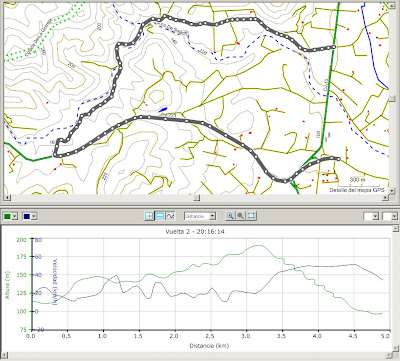Viewport: 400px width, 361px height.
Task: Click the zoom out magnifier icon
Action: pyautogui.click(x=240, y=216)
